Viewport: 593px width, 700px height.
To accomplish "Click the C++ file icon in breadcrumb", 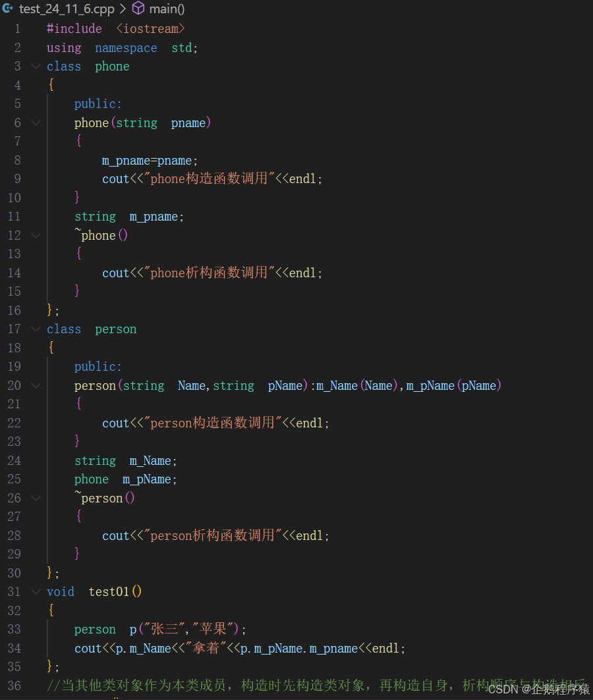I will [x=8, y=8].
